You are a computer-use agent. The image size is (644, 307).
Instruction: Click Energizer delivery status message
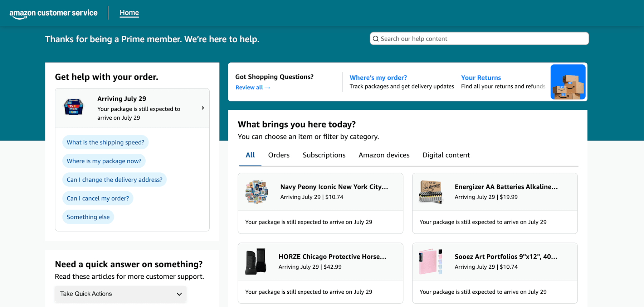(x=483, y=222)
